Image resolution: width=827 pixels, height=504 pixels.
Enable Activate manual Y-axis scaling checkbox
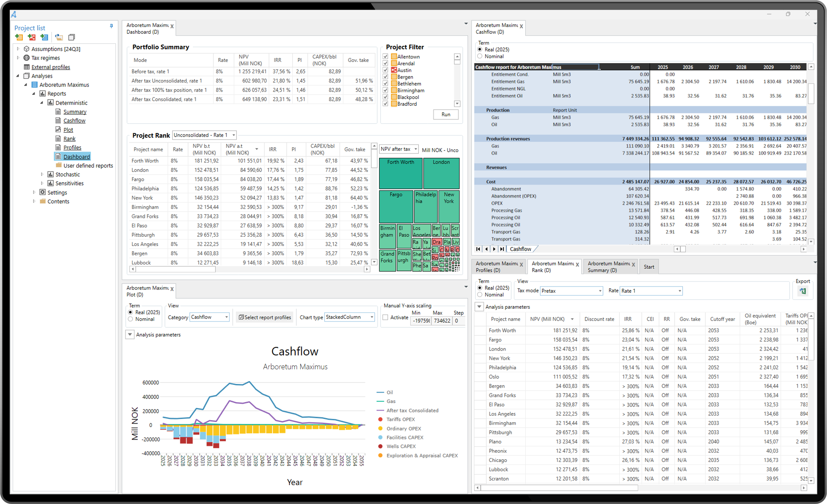[385, 317]
